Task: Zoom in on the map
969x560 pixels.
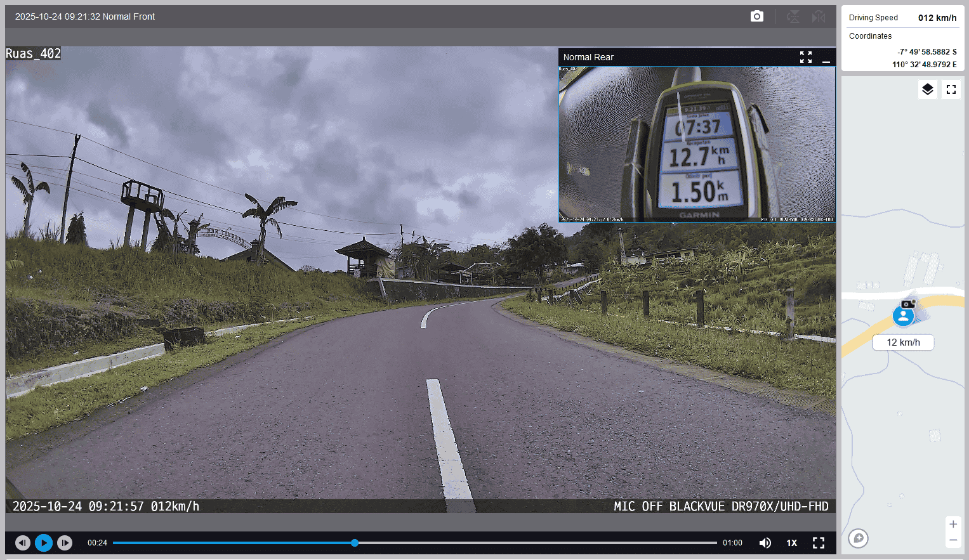Action: (953, 524)
